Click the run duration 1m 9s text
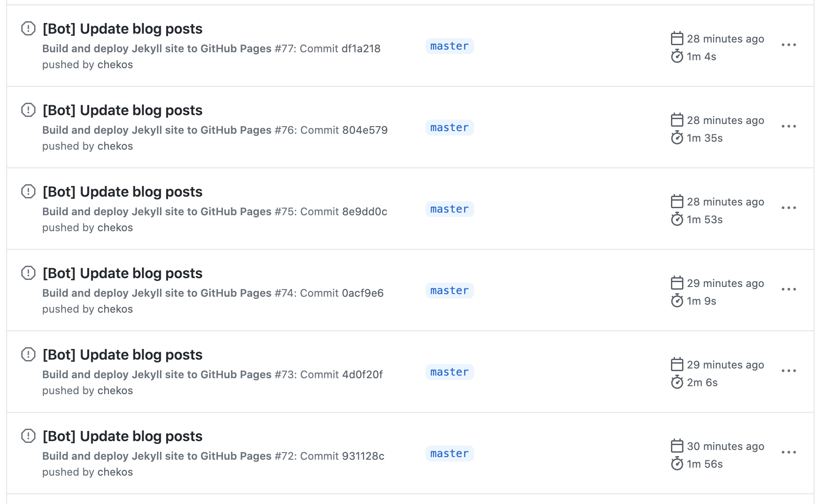Screen dimensions: 819x504 tap(700, 301)
